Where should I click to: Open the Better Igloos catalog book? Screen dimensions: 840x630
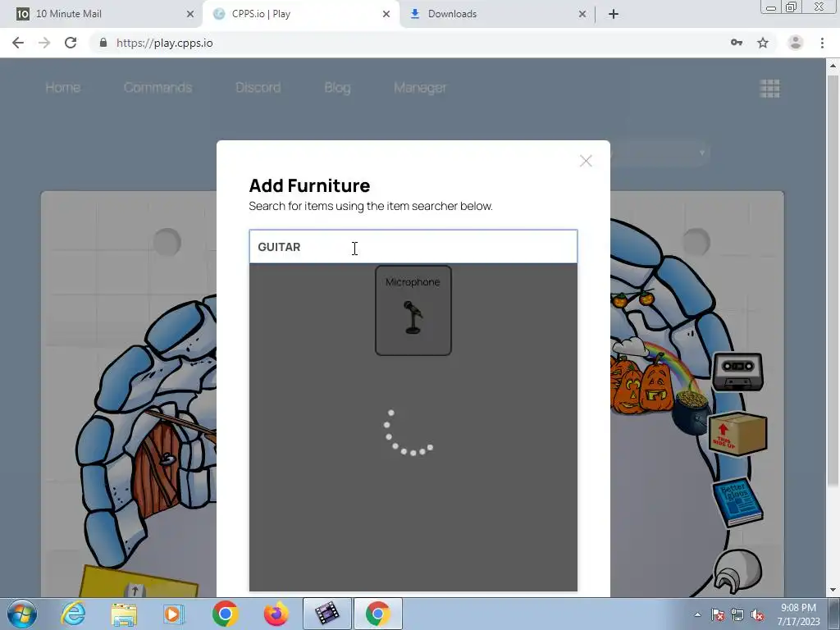pos(737,501)
